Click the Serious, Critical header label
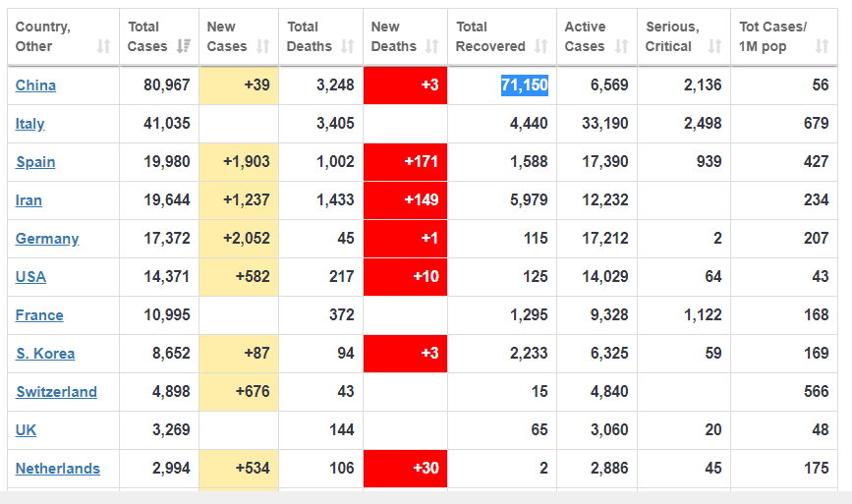 (x=672, y=36)
